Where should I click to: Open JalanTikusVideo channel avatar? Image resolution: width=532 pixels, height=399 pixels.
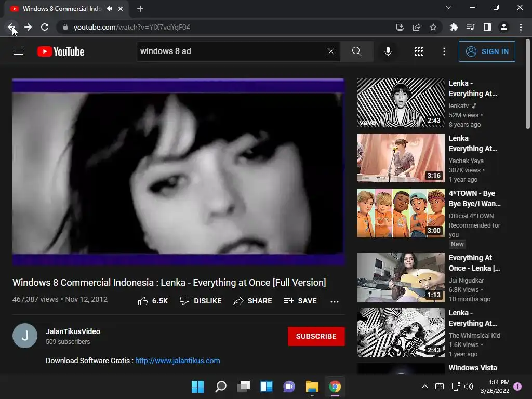[25, 336]
